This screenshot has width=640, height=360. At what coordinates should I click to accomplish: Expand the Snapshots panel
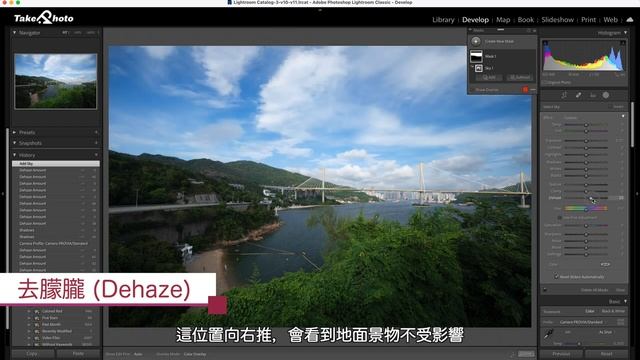click(15, 143)
